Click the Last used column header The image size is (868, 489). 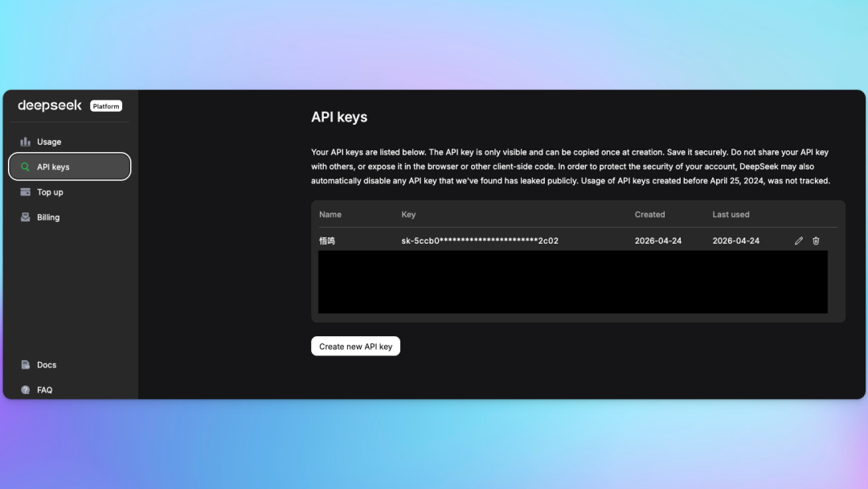[x=731, y=215]
